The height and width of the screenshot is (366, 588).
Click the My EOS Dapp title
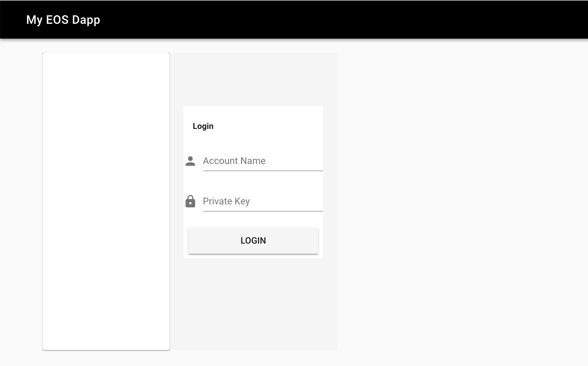(63, 20)
